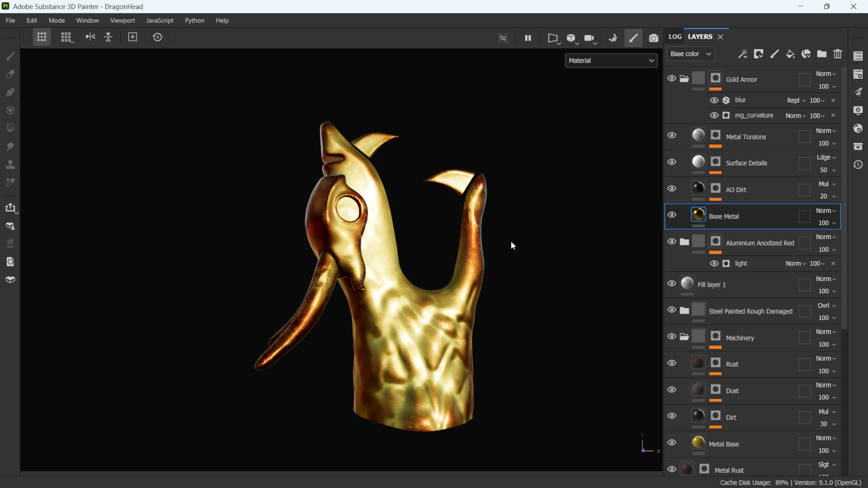The image size is (868, 488).
Task: Remove the mg_curvature effect with X
Action: [833, 115]
